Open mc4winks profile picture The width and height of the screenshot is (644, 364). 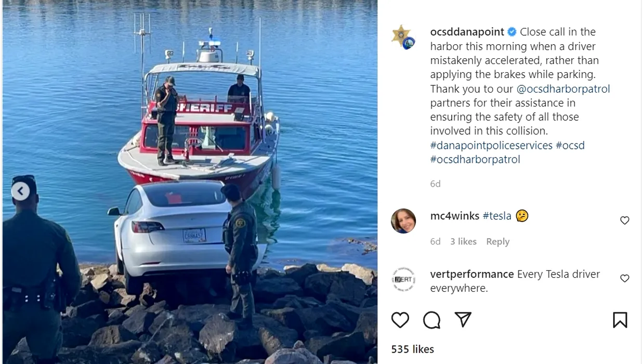pos(403,221)
